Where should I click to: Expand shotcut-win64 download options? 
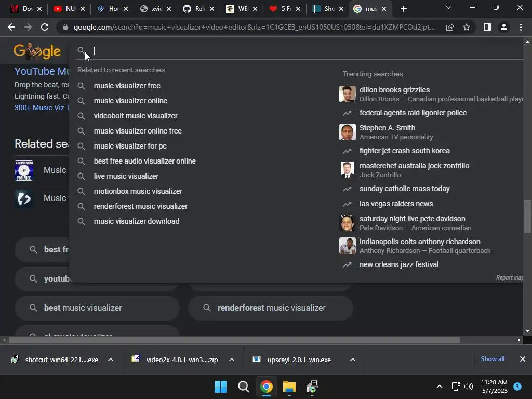click(x=111, y=360)
